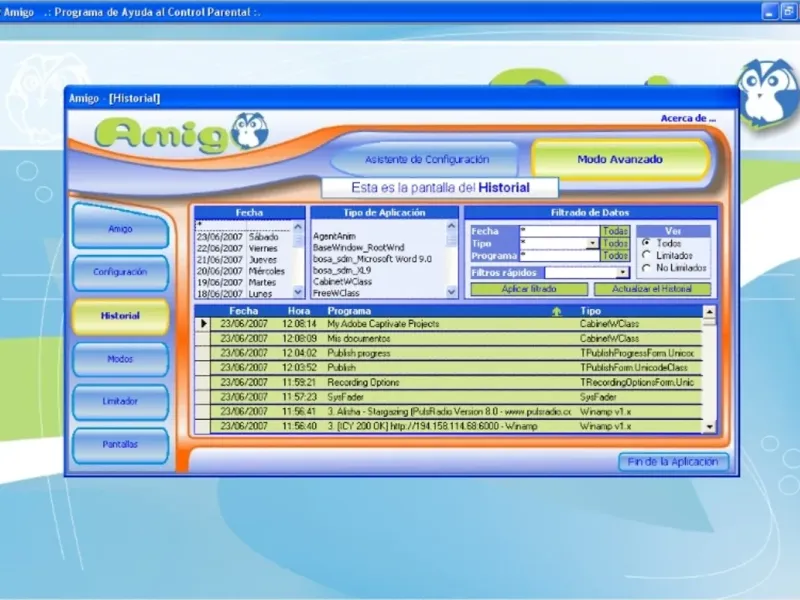The height and width of the screenshot is (600, 800).
Task: Click the current-row arrow marker in history table
Action: click(x=203, y=323)
